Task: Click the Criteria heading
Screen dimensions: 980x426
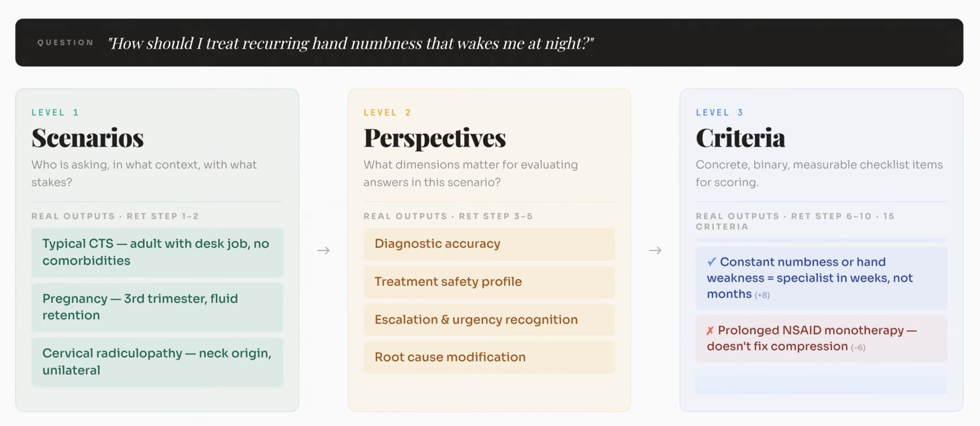Action: (740, 138)
